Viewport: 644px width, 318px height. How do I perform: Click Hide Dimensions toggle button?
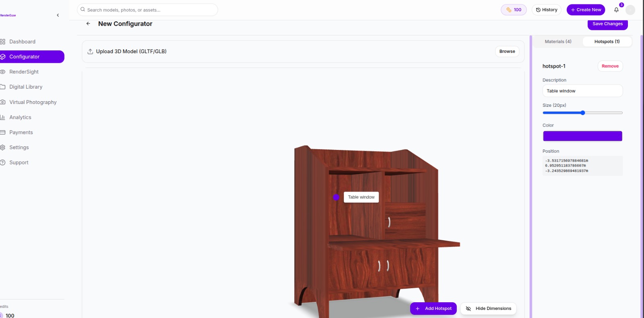point(488,308)
